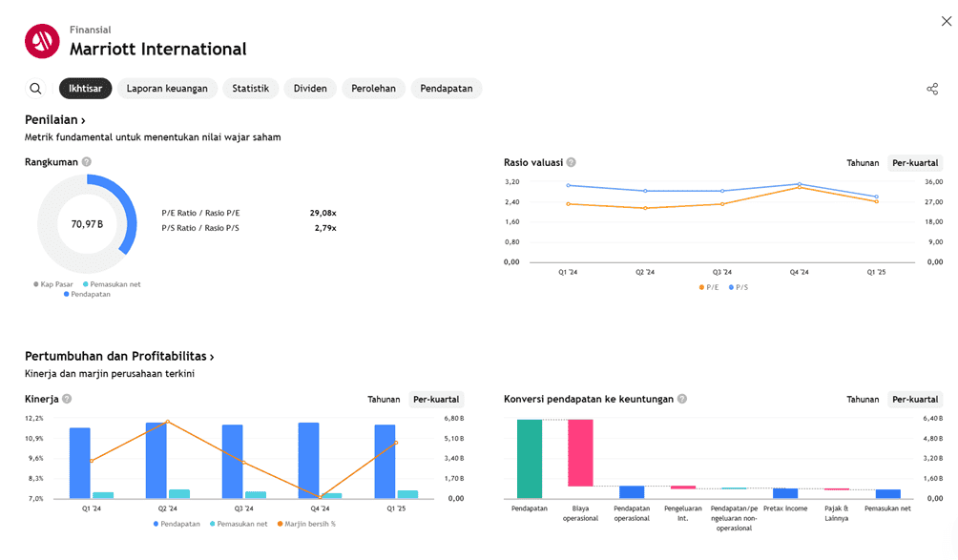Viewport: 958px width, 560px height.
Task: Click the Marriott International logo
Action: coord(42,40)
